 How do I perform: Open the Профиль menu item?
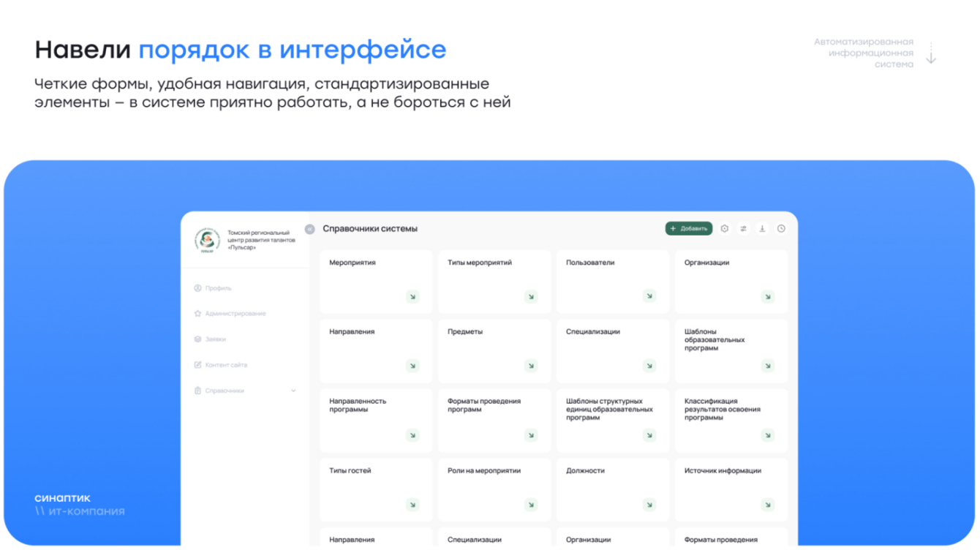[x=213, y=288]
